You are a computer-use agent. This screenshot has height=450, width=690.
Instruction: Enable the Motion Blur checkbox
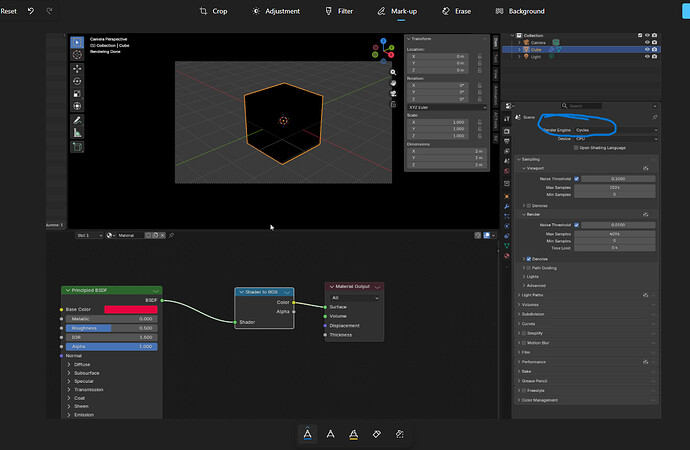524,343
